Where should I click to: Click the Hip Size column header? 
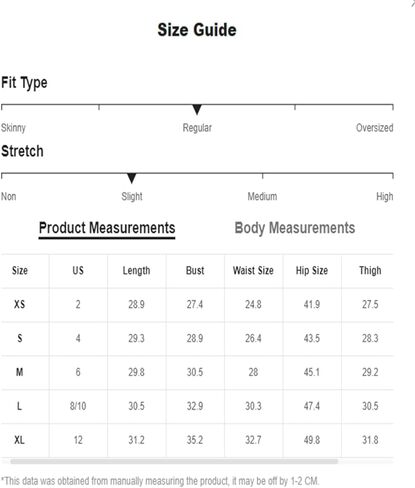pos(312,270)
